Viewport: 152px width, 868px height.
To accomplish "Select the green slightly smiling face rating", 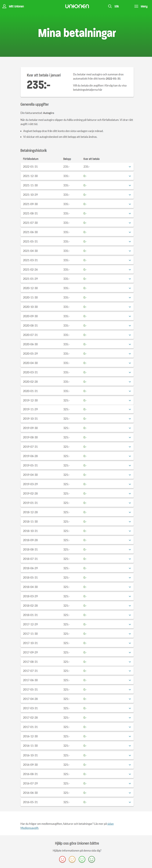I will click(x=82, y=859).
